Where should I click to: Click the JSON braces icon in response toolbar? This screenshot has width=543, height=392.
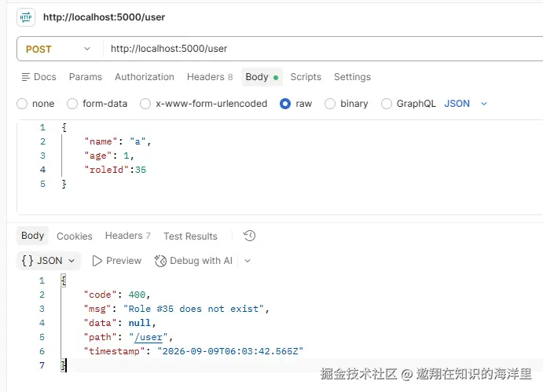28,261
